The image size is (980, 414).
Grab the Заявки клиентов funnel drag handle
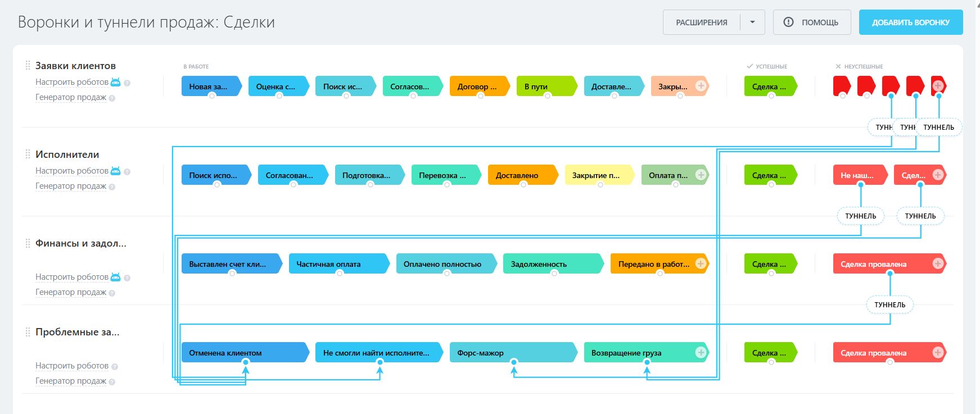[28, 66]
